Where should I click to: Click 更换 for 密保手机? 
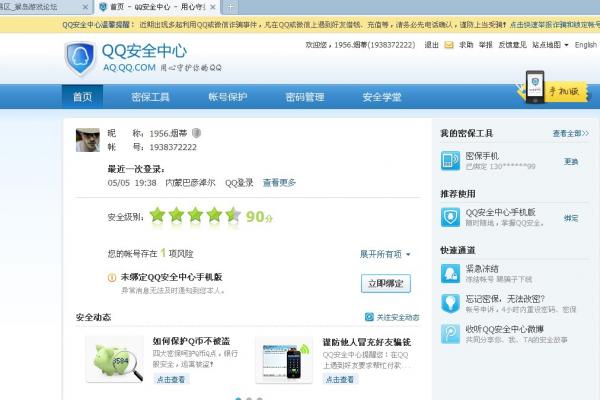[571, 161]
